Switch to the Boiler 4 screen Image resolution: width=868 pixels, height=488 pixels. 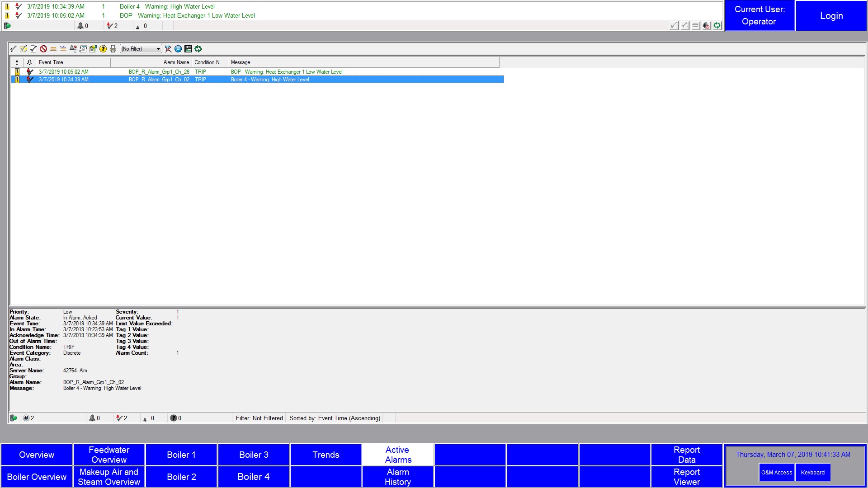(x=253, y=477)
